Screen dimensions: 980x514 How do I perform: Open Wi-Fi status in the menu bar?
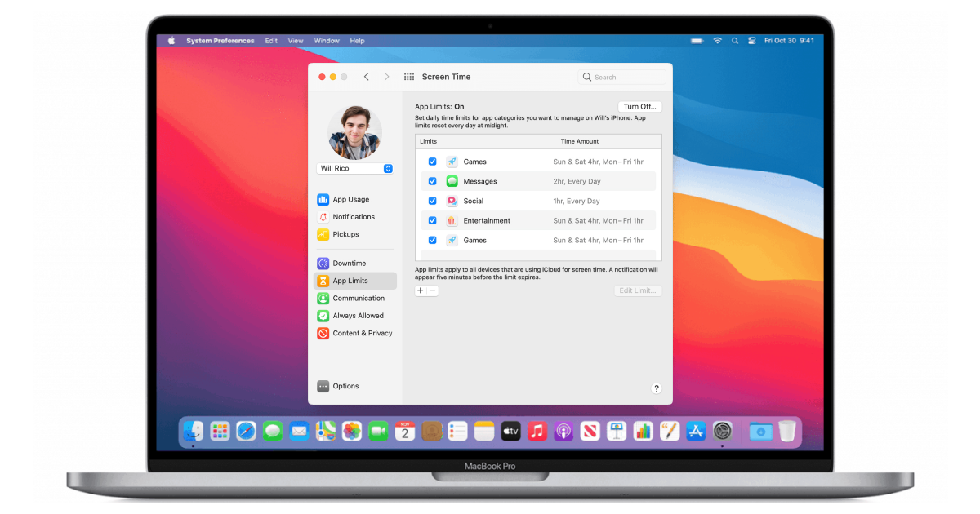[717, 41]
